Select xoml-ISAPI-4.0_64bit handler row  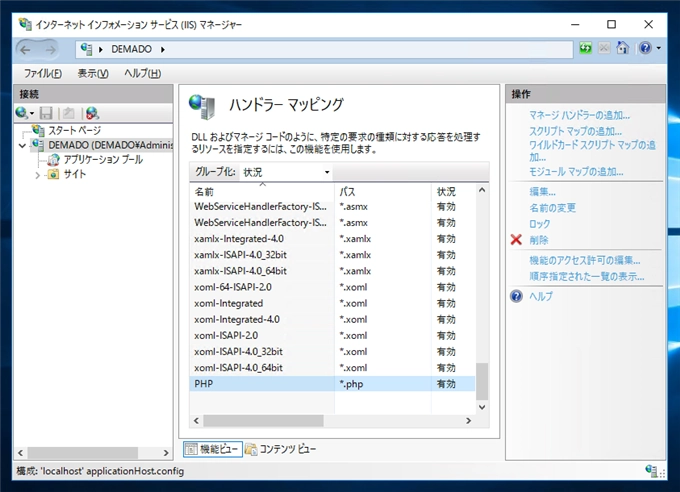(x=332, y=368)
